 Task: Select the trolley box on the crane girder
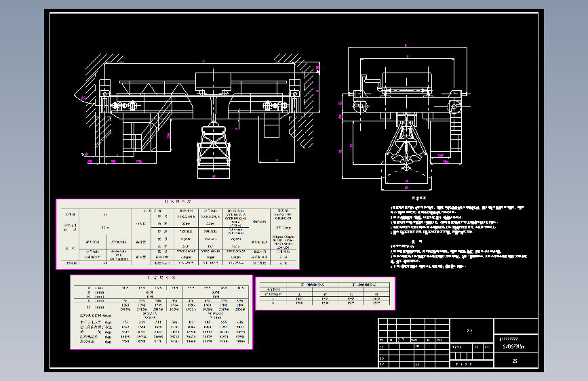213,81
